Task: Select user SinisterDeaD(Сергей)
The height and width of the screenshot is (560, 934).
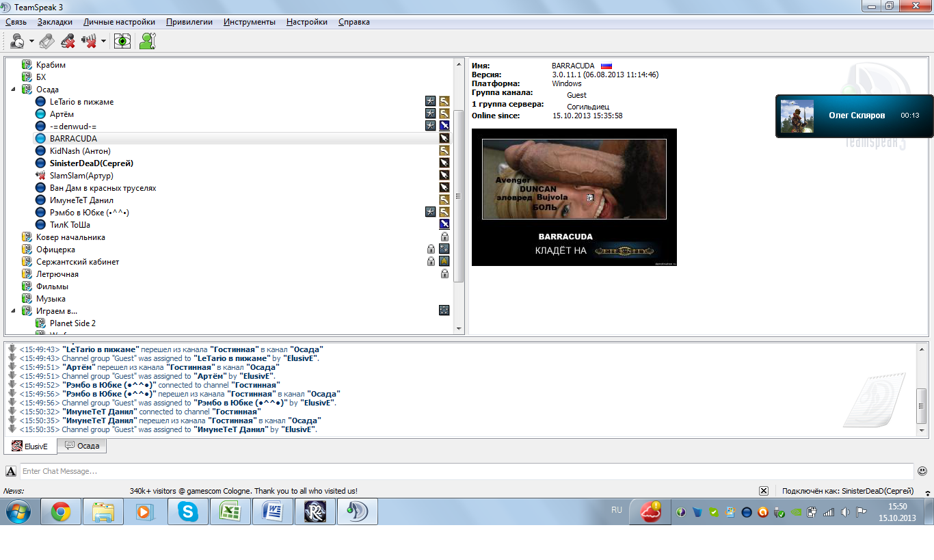Action: (92, 163)
